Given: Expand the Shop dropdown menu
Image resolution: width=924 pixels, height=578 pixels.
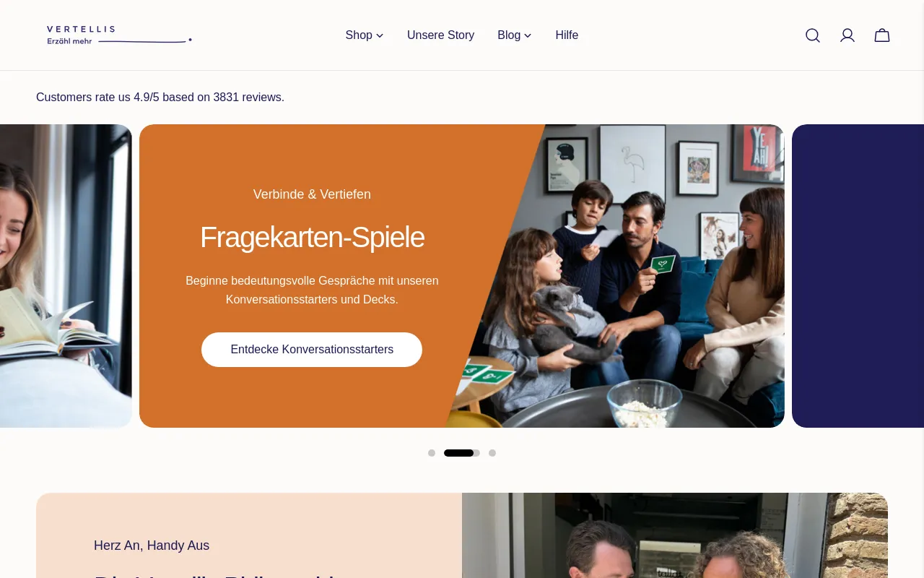Looking at the screenshot, I should click(x=365, y=35).
